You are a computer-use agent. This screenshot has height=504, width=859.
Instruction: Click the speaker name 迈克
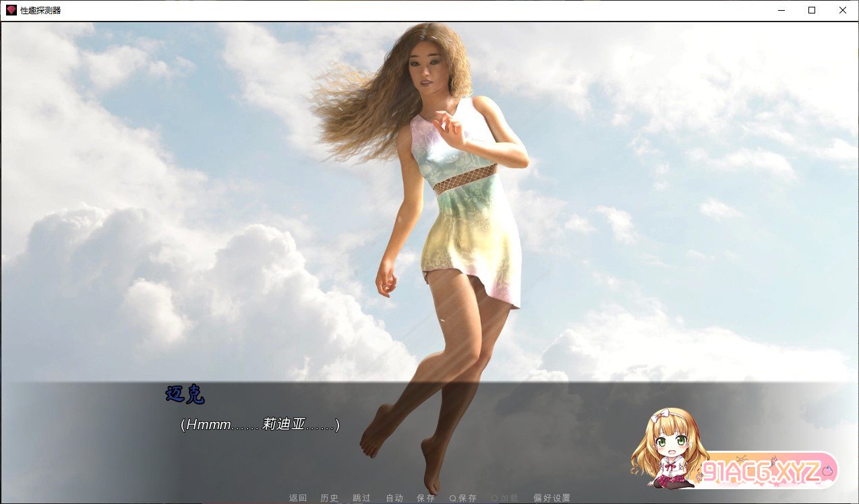(x=185, y=395)
